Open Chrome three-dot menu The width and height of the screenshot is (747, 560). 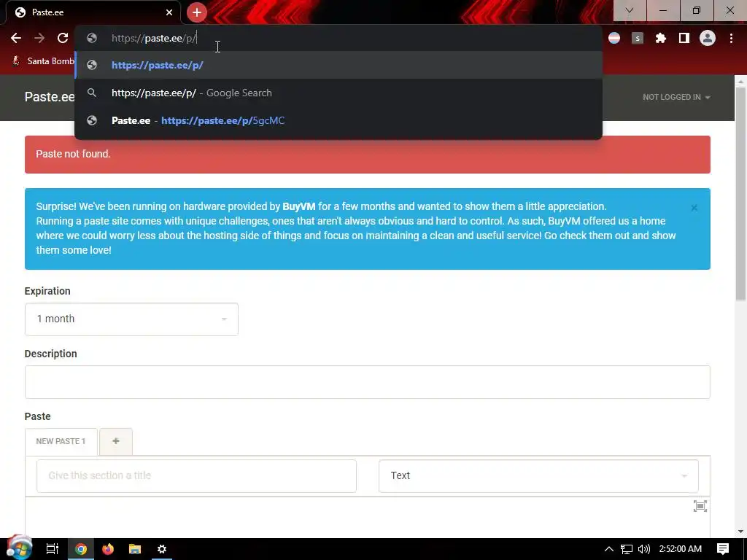click(731, 38)
